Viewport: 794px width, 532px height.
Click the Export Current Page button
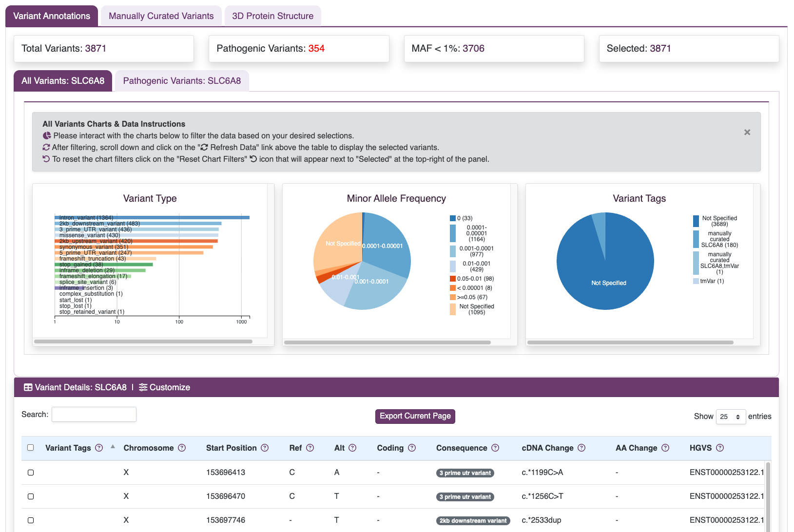(x=415, y=416)
